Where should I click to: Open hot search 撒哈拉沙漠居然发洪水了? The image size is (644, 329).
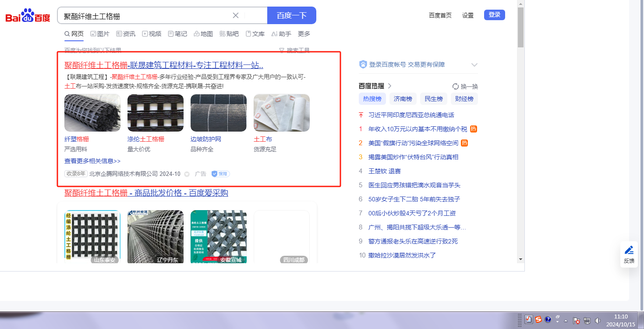coord(402,255)
